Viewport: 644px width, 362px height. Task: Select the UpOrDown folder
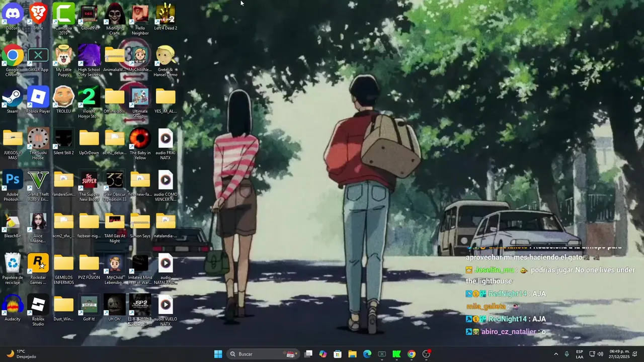[x=89, y=141]
